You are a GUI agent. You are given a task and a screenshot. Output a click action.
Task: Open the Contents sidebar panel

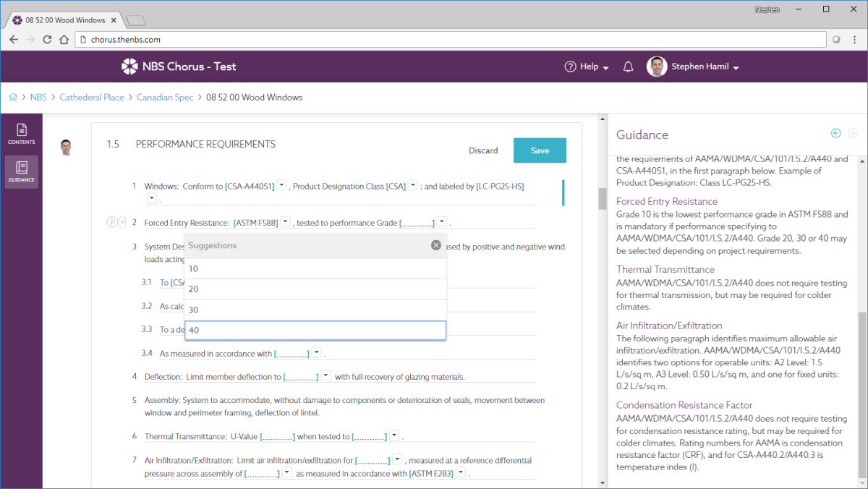[22, 134]
